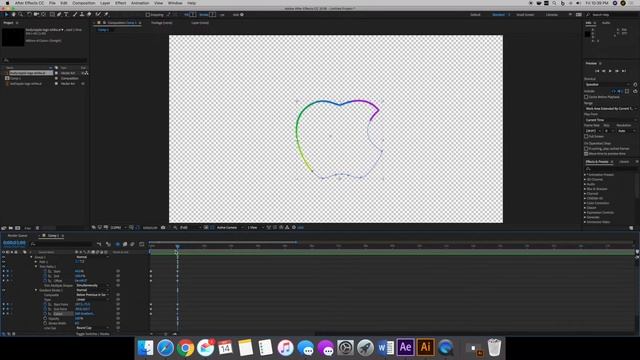Select the Rectangle shape tool
Image resolution: width=640 pixels, height=360 pixels.
coord(52,14)
